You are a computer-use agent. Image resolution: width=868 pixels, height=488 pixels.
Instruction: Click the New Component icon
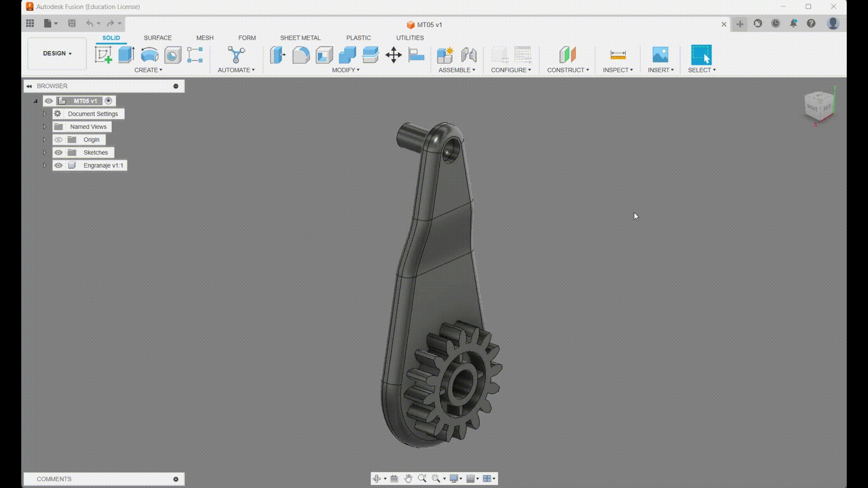pyautogui.click(x=445, y=55)
